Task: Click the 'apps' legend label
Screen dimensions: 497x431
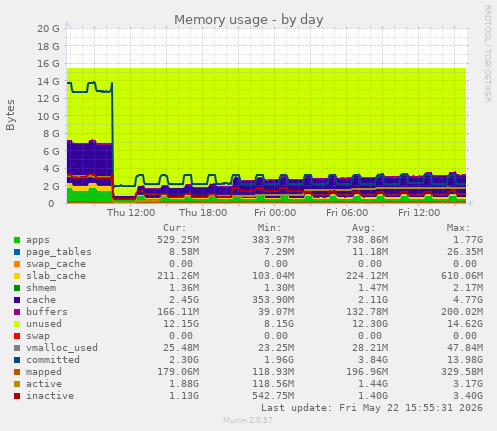Action: pyautogui.click(x=38, y=240)
